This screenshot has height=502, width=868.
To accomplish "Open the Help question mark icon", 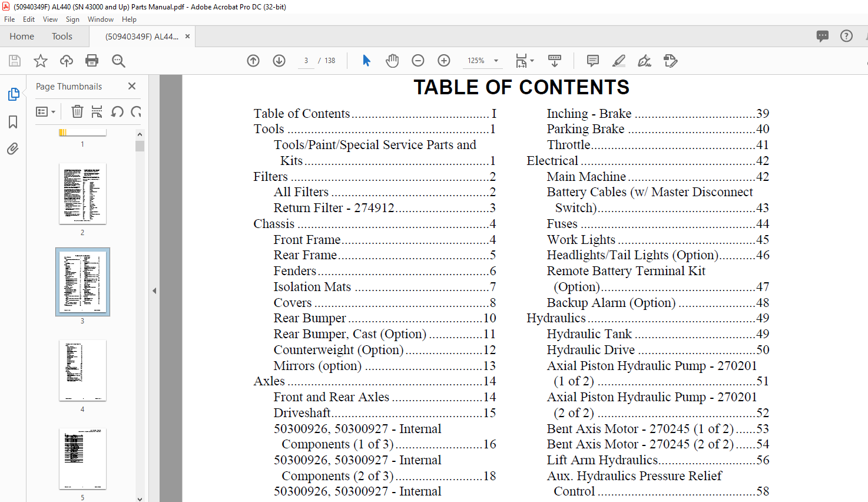I will coord(846,36).
